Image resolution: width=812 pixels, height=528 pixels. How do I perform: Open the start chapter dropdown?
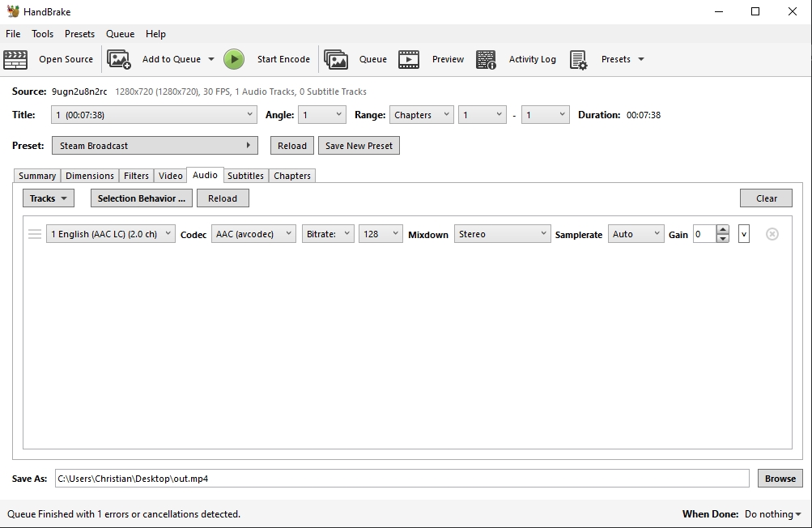tap(483, 115)
